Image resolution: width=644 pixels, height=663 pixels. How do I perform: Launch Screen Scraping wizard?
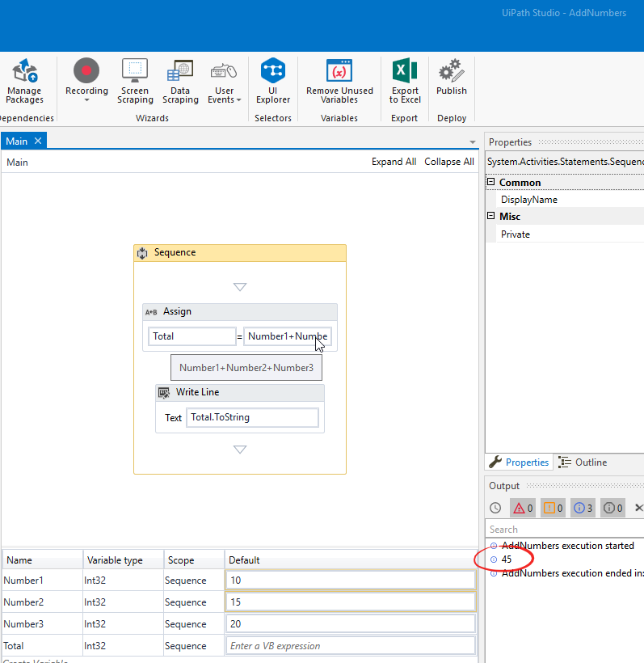pos(135,82)
